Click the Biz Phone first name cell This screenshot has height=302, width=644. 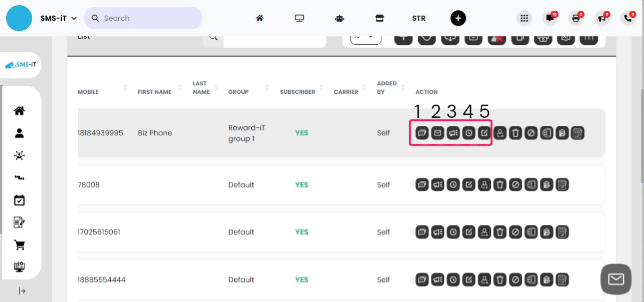[155, 133]
